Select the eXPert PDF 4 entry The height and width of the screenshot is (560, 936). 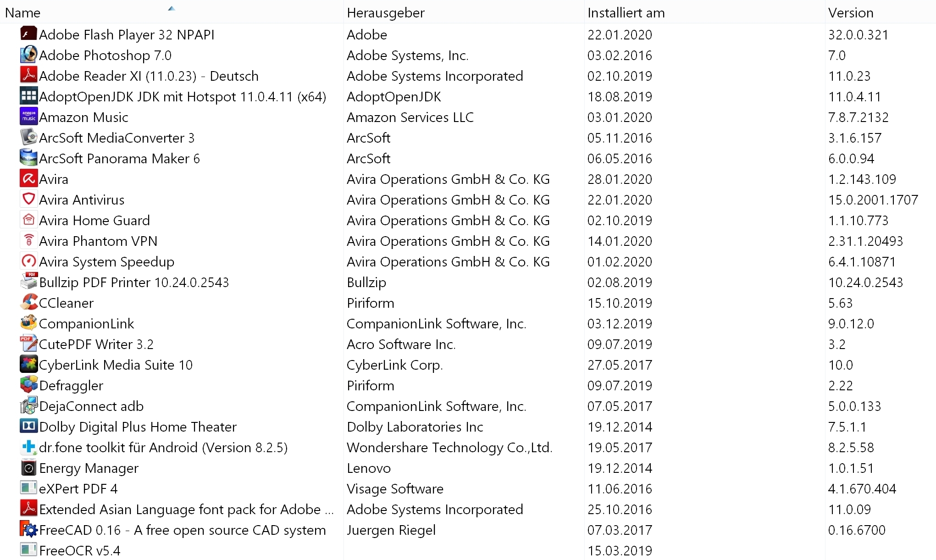click(468, 488)
